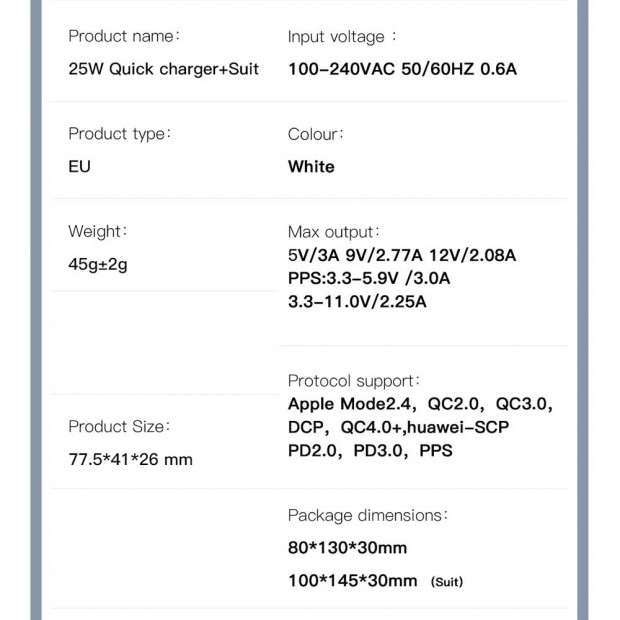620x620 pixels.
Task: Select the 100-240VAC 50/60HZ 0.6A value
Action: coord(403,69)
